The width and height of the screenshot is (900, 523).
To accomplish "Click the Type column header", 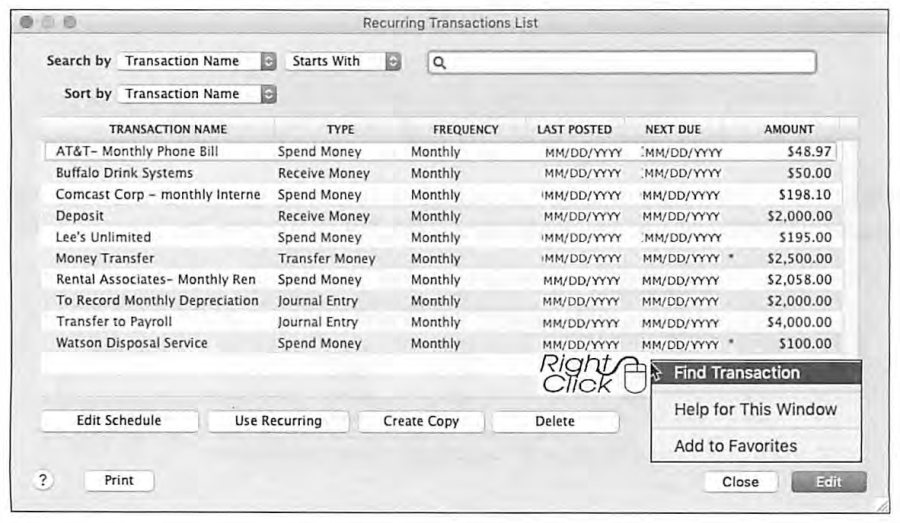I will [340, 130].
